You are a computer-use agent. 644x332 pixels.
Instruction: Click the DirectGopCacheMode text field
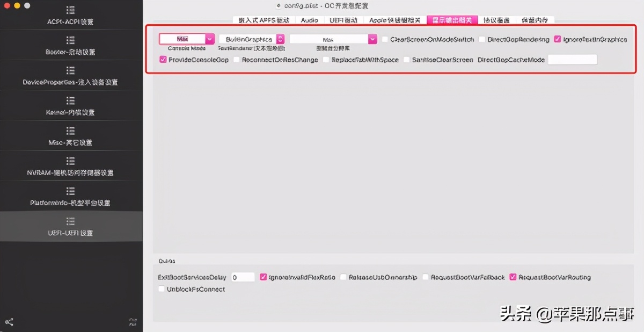[x=572, y=60]
